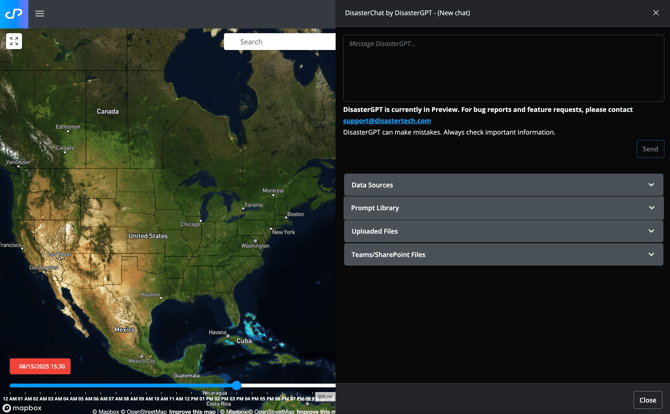Click the Chicago city label
Viewport: 670px width, 414px height.
[x=190, y=224]
